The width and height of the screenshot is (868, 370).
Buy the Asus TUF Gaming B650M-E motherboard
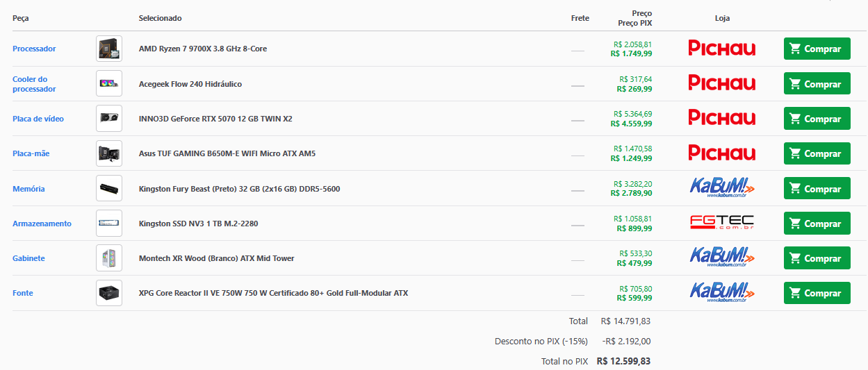click(x=817, y=153)
